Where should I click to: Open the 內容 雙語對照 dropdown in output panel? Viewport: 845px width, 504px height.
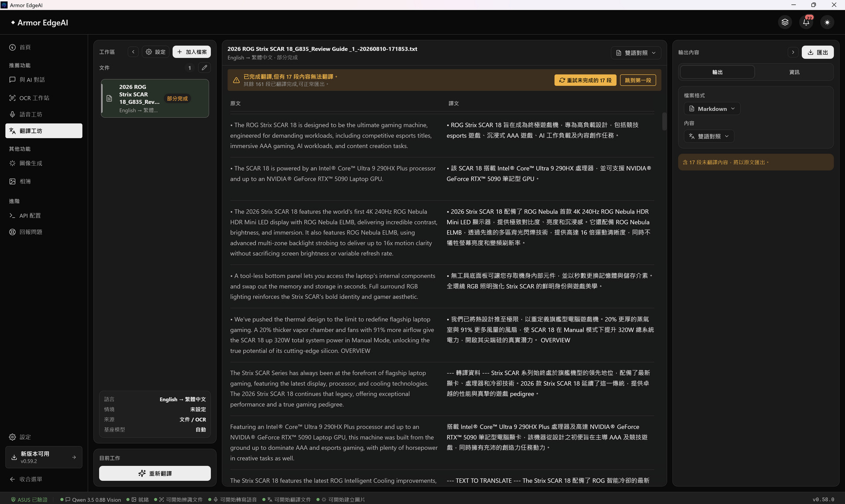(709, 136)
